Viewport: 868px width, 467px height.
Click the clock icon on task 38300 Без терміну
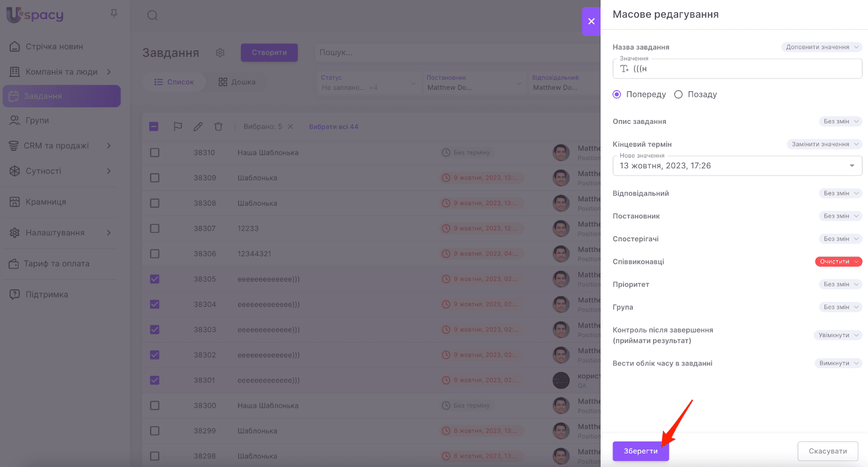pyautogui.click(x=446, y=406)
